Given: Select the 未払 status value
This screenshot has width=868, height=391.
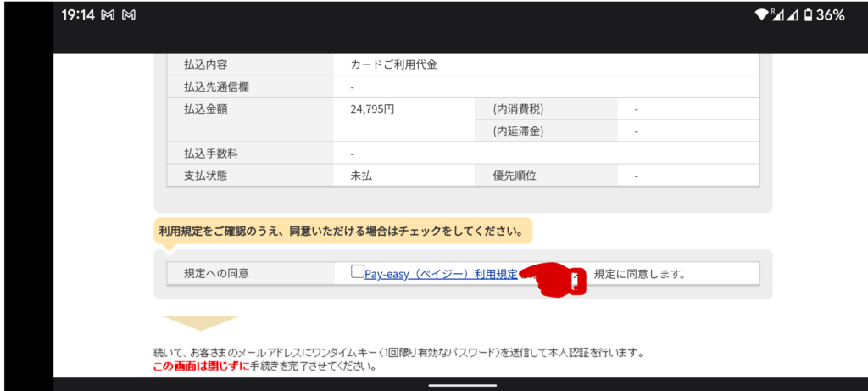Looking at the screenshot, I should pos(361,176).
